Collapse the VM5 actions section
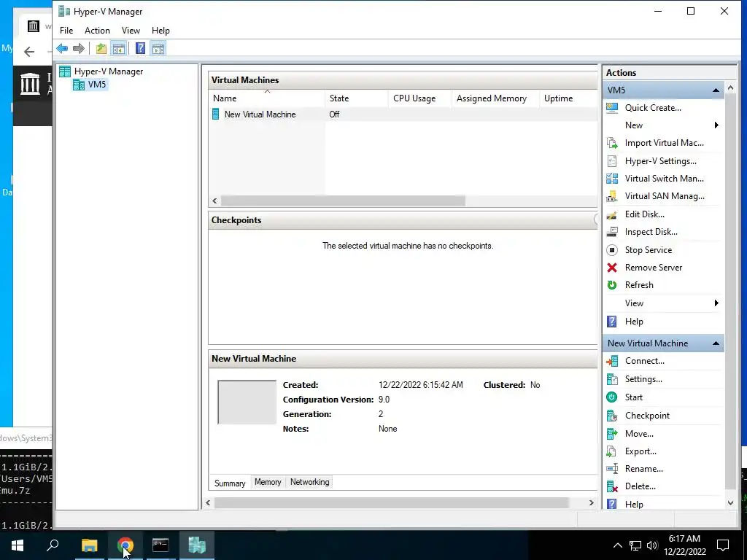 point(716,90)
